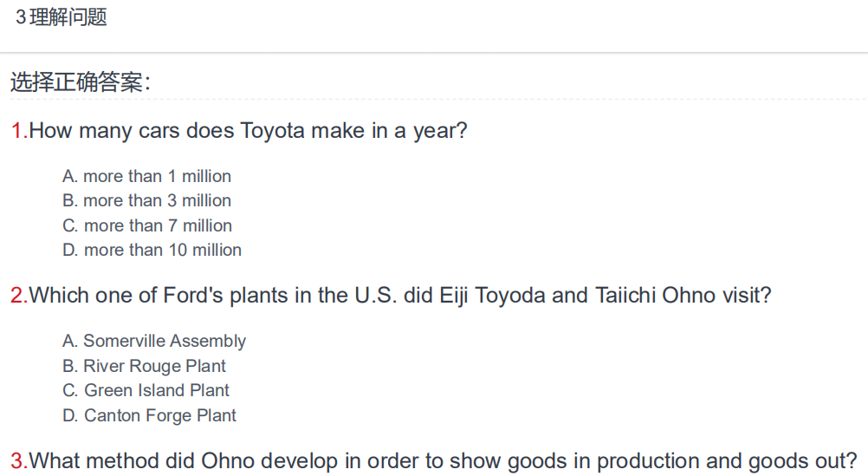Viewport: 868px width, 476px height.
Task: Choose option C. more than 7 million
Action: click(147, 225)
